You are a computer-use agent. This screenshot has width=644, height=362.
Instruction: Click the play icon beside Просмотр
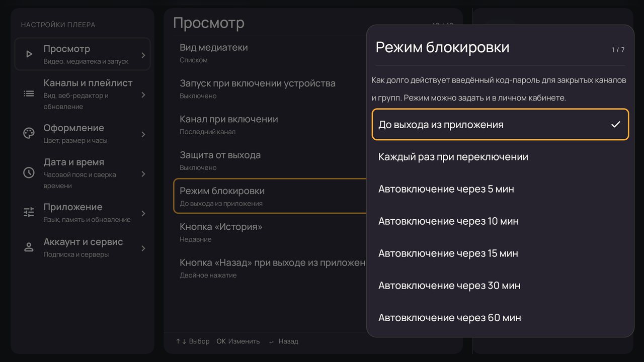pyautogui.click(x=29, y=54)
